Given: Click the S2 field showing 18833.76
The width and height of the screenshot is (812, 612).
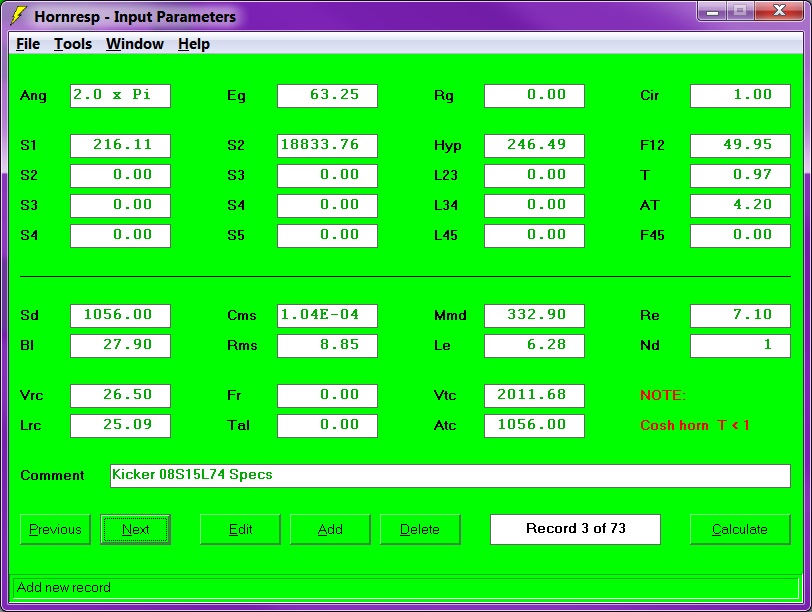Looking at the screenshot, I should (327, 145).
